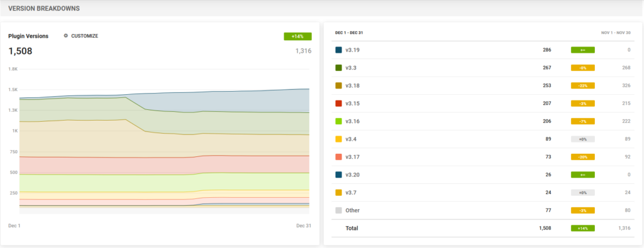Click the v3.15 version label
Screen dimensions: 644x248
click(x=352, y=104)
